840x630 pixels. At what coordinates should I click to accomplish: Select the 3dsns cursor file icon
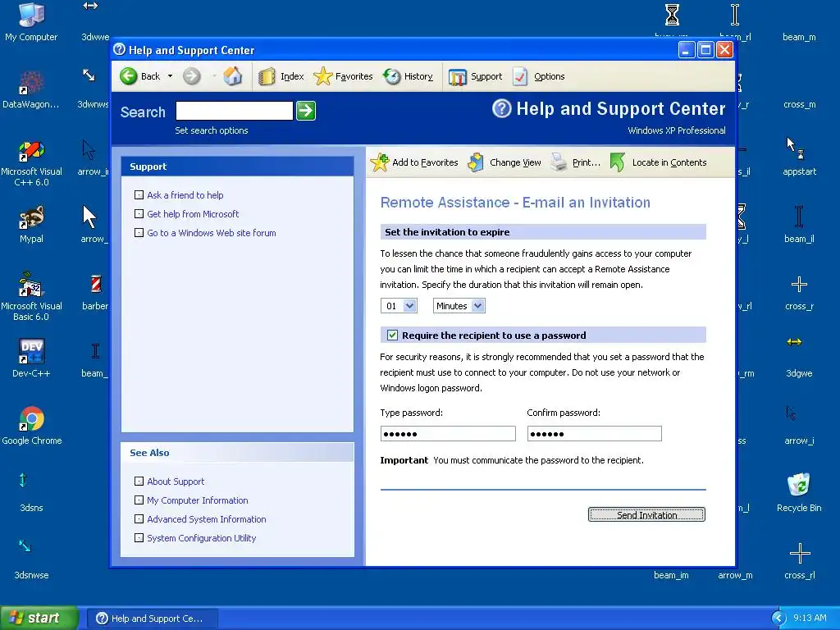click(x=31, y=492)
